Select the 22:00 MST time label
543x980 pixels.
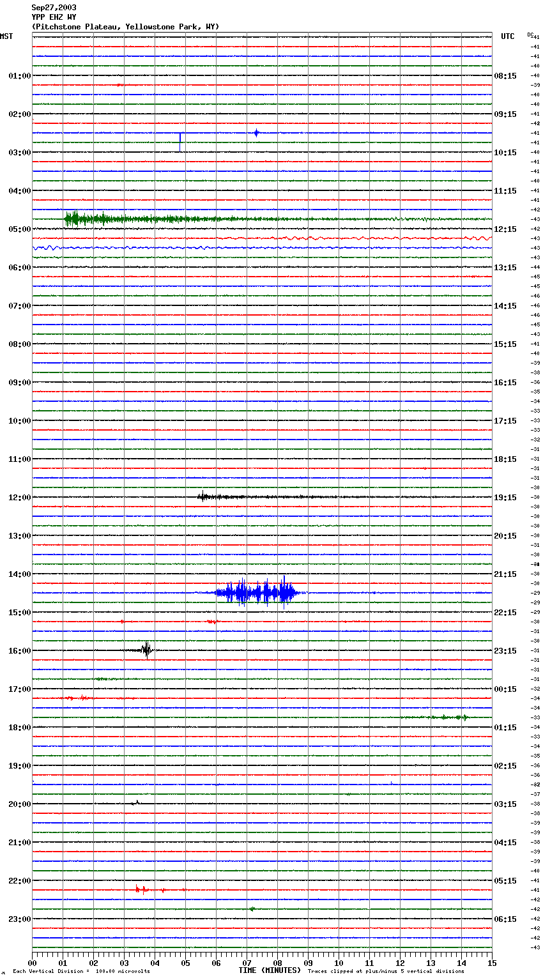pos(20,881)
